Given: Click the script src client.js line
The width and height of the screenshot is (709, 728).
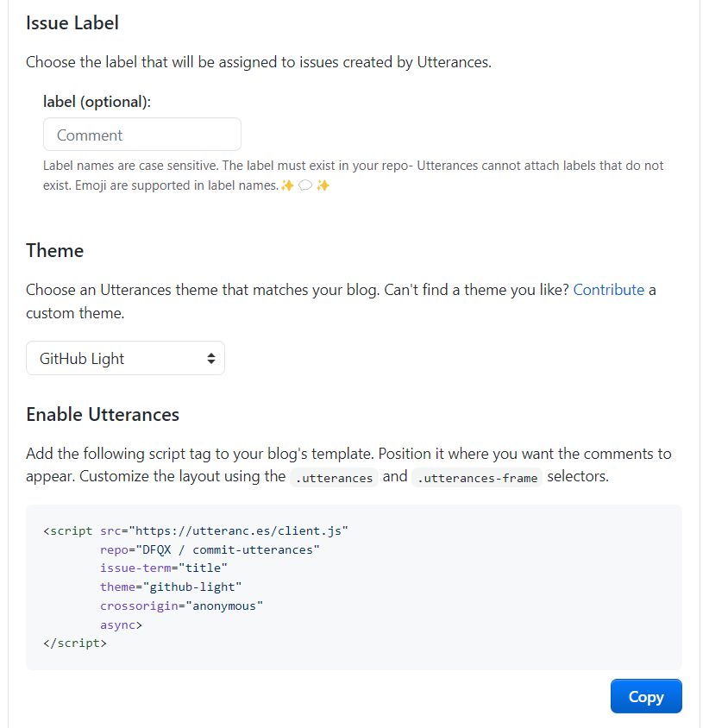Looking at the screenshot, I should point(196,530).
